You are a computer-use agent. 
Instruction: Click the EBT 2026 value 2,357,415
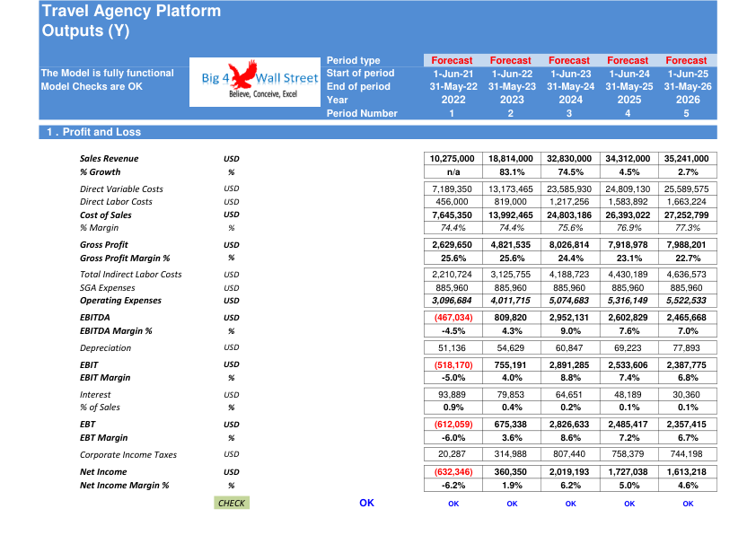coord(688,425)
